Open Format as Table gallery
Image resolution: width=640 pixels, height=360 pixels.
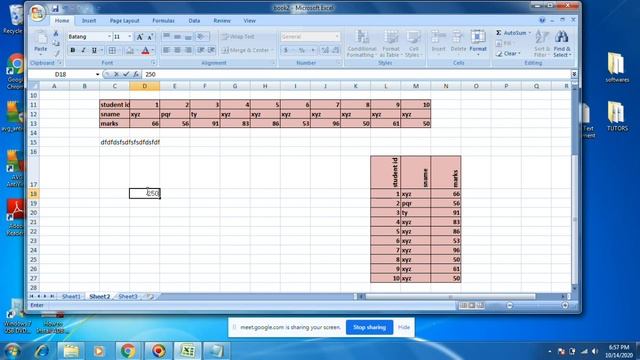point(391,43)
